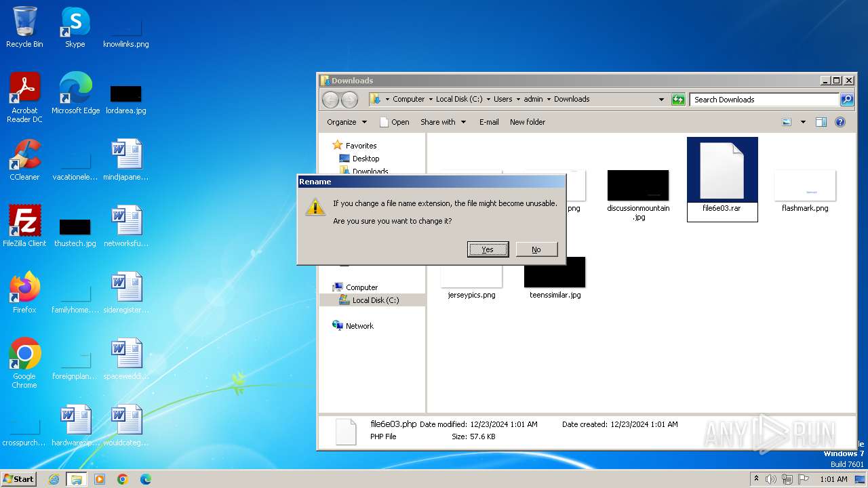Show hidden system tray icons
The image size is (868, 488).
756,479
